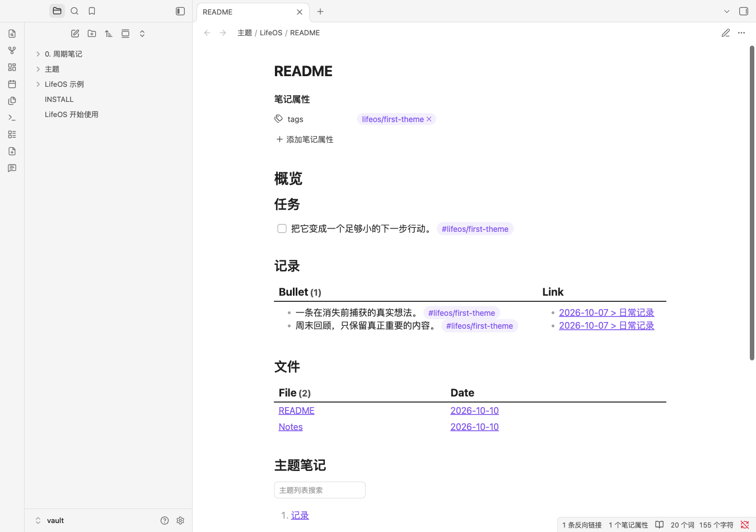The width and height of the screenshot is (756, 532).
Task: Check the 把它变成一个足够小的下一步行动 task checkbox
Action: (x=282, y=228)
